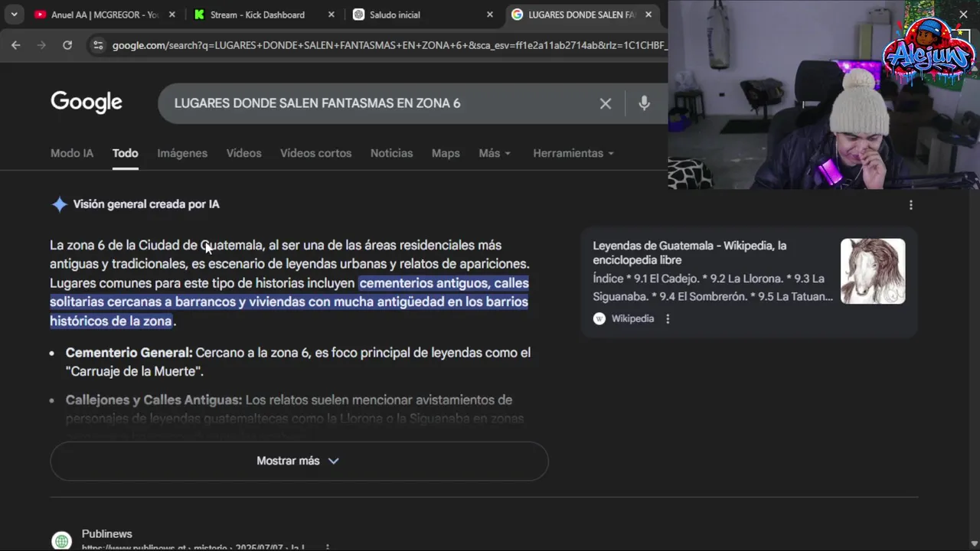Viewport: 980px width, 551px height.
Task: Close the LUGARES DONDE SALEN Google tab
Action: 648,15
